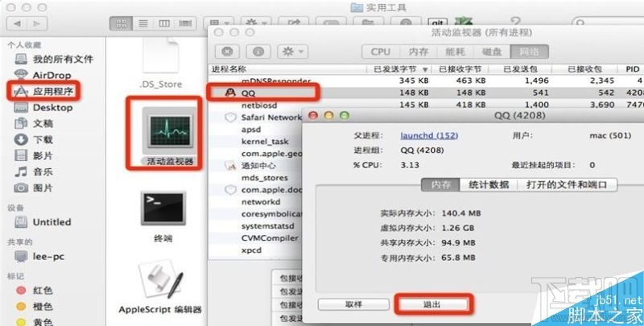644x326 pixels.
Task: Switch Finder to Cover Flow view
Action: click(185, 24)
